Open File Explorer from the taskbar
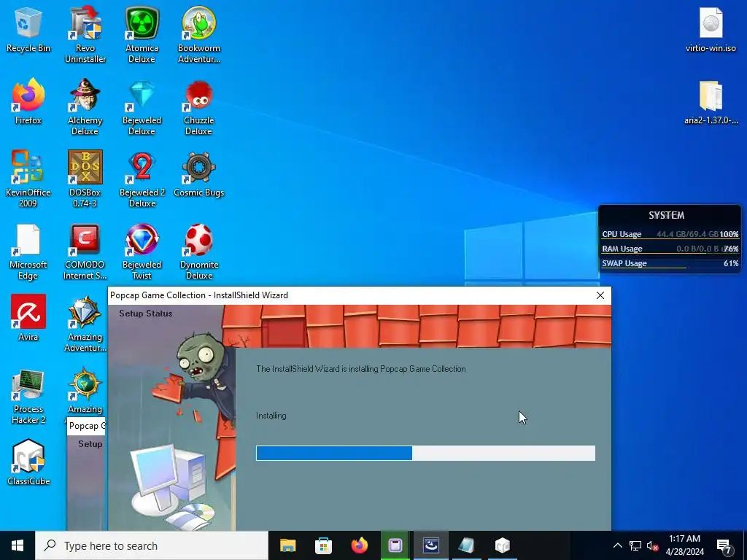Screen dimensions: 747x560 pos(287,545)
